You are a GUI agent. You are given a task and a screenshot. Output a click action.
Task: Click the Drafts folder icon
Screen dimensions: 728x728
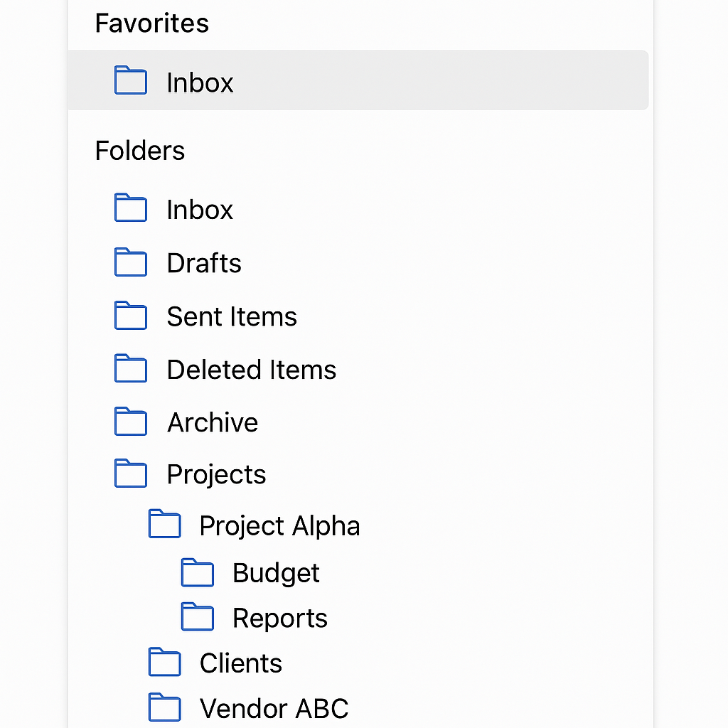click(x=131, y=262)
